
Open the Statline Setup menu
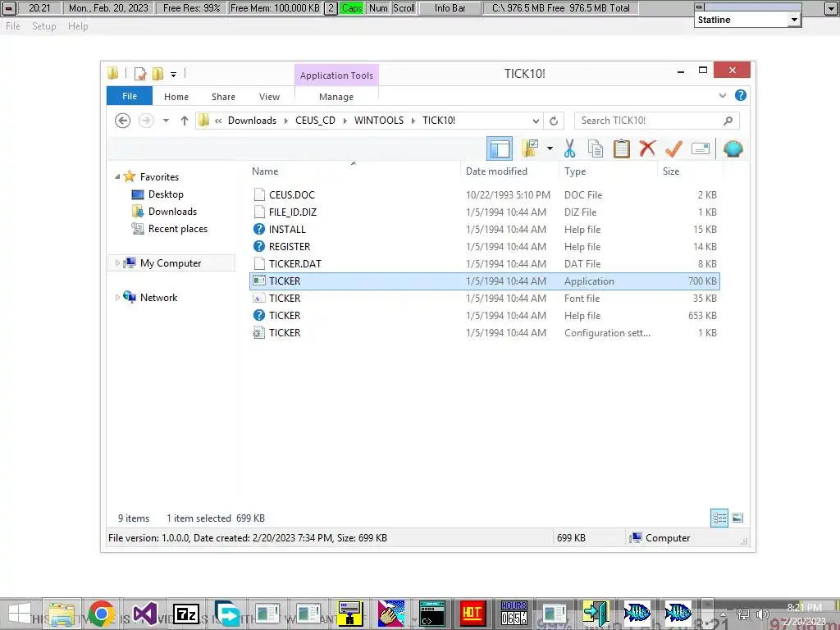click(44, 26)
